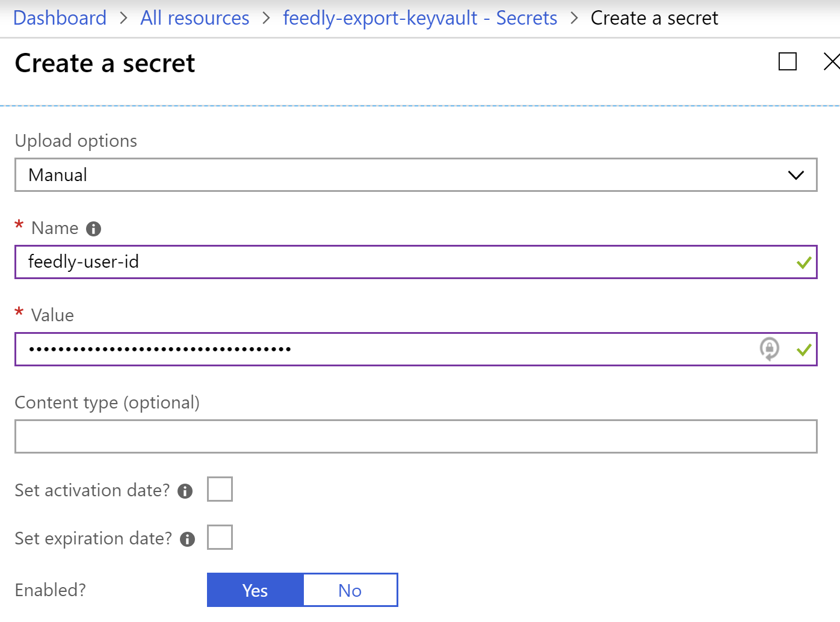The width and height of the screenshot is (840, 622).
Task: Go to feedly-export-keyvault Secrets page
Action: [x=419, y=18]
